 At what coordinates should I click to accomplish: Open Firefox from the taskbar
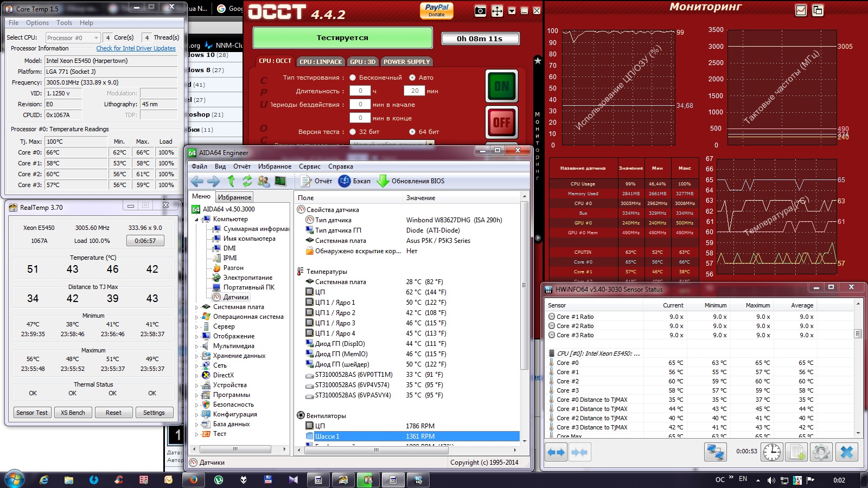click(x=194, y=480)
